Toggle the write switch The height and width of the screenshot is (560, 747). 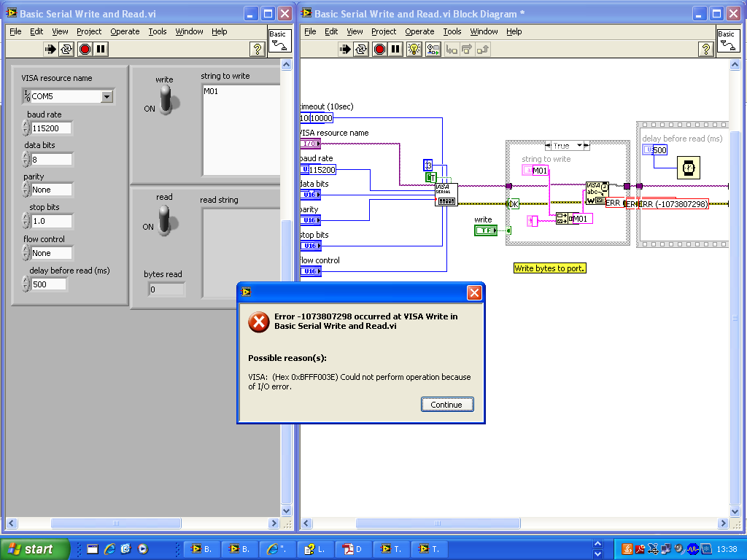pos(166,100)
